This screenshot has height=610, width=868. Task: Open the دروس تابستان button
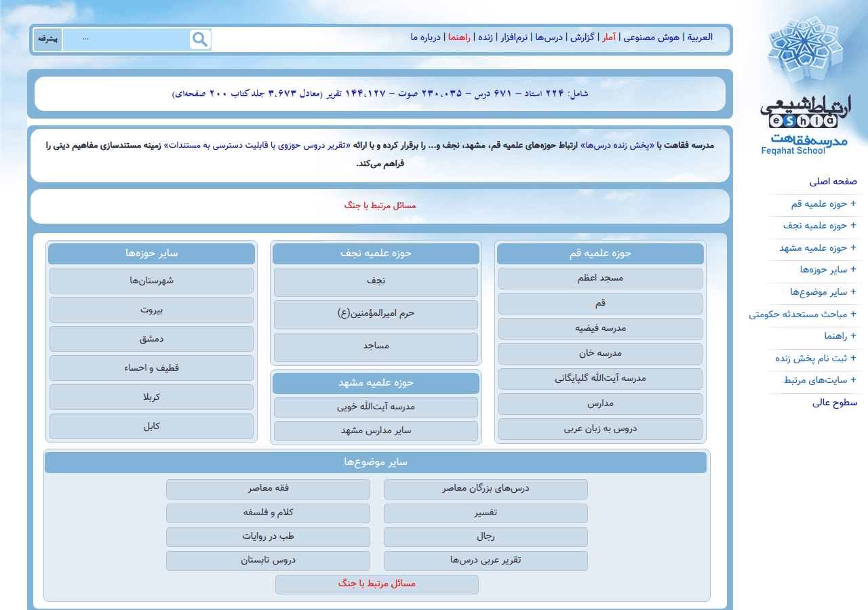pos(268,561)
